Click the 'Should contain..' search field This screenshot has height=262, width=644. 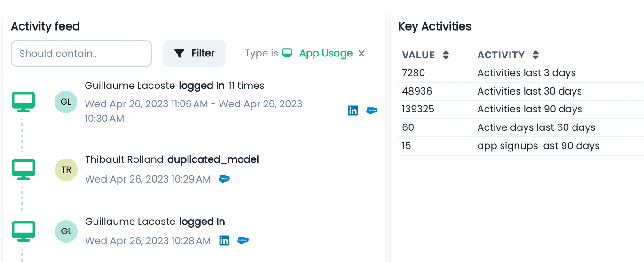click(81, 54)
